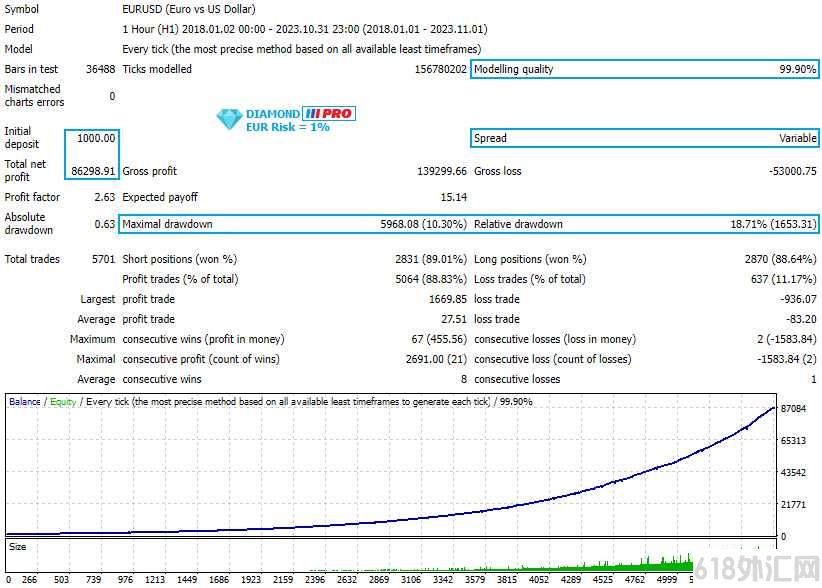Viewport: 822px width, 588px height.
Task: Click maximal consecutive loss value -1583.84 (2)
Action: (x=786, y=359)
